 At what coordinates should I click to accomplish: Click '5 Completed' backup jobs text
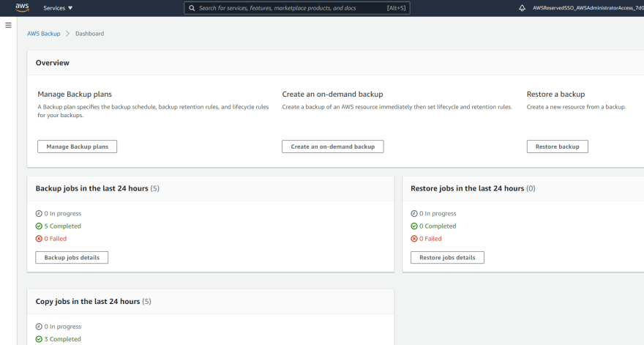click(x=62, y=226)
